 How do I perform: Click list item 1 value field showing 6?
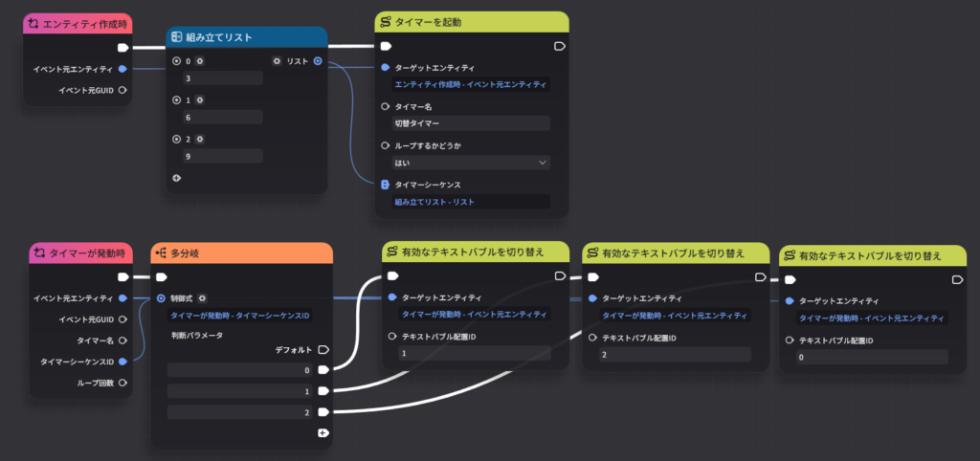[223, 117]
